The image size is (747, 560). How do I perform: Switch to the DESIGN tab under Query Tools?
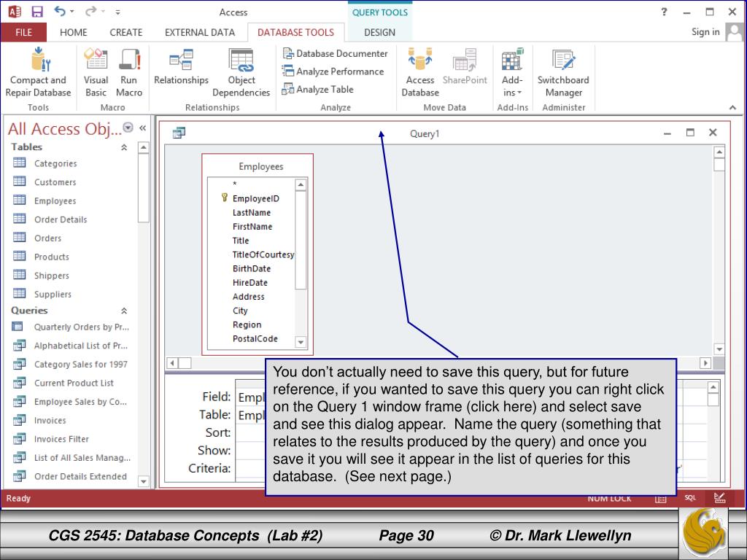click(x=379, y=32)
